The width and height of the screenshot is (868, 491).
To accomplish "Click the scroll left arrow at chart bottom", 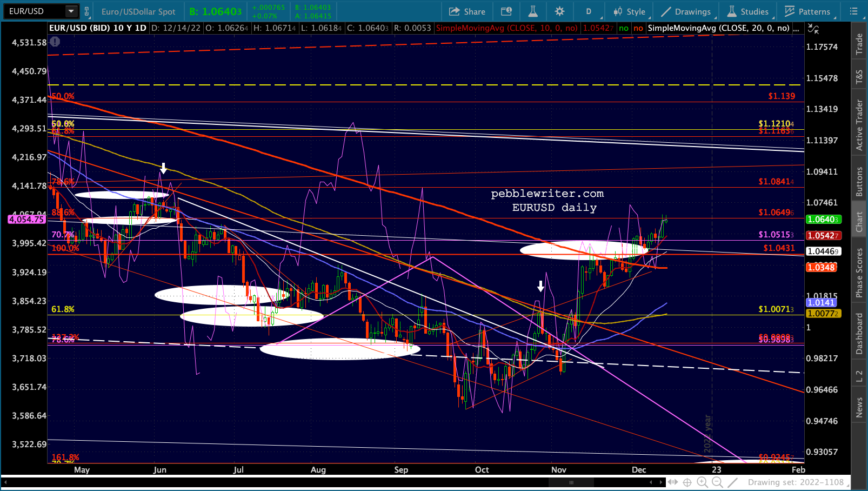I will click(x=6, y=482).
